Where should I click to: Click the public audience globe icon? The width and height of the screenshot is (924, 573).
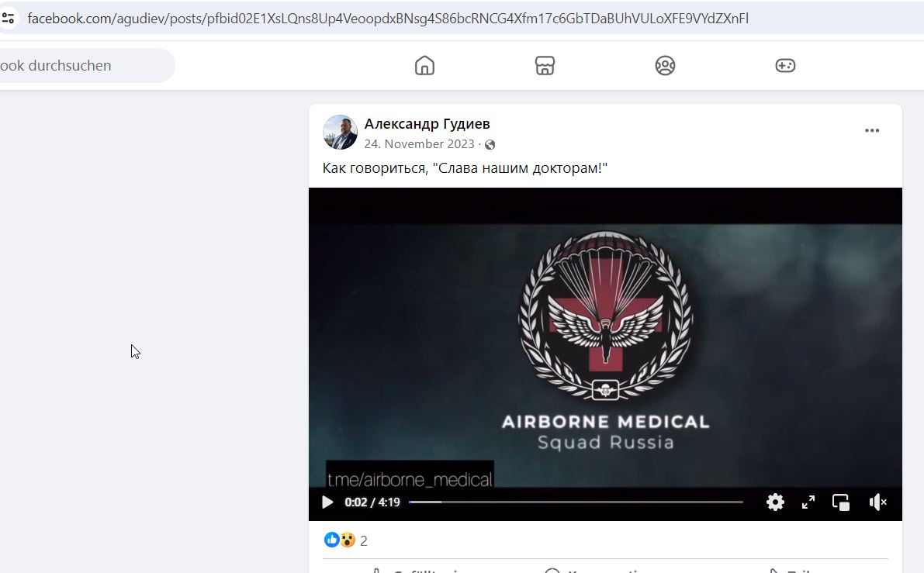tap(490, 144)
